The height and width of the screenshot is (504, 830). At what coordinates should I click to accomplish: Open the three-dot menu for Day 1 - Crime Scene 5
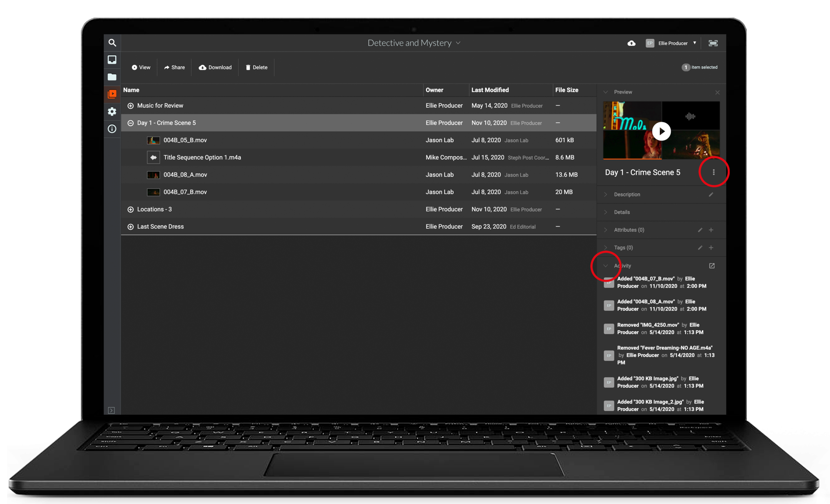[714, 172]
